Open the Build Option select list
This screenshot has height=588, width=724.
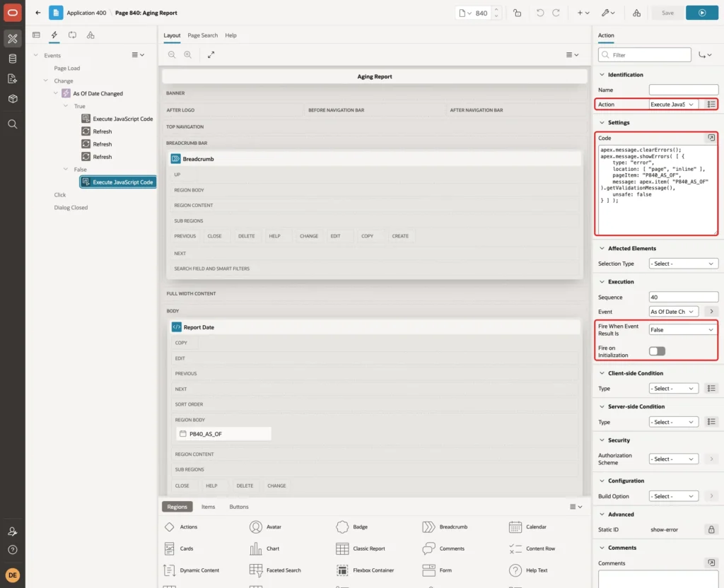[x=673, y=496]
